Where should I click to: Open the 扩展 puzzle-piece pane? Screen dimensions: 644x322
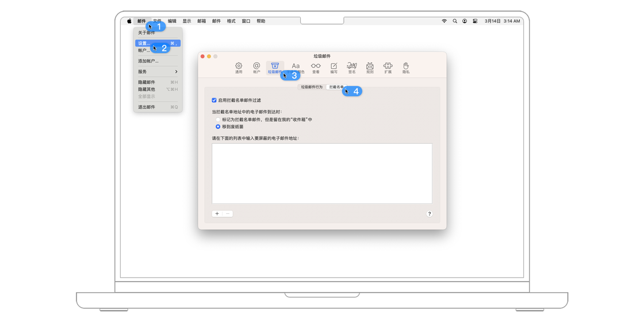388,68
